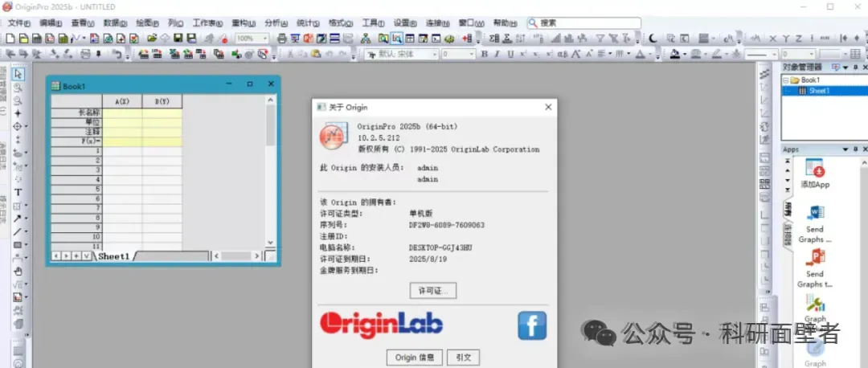This screenshot has width=868, height=368.
Task: Click the Greek αβ symbol icon
Action: [x=563, y=54]
